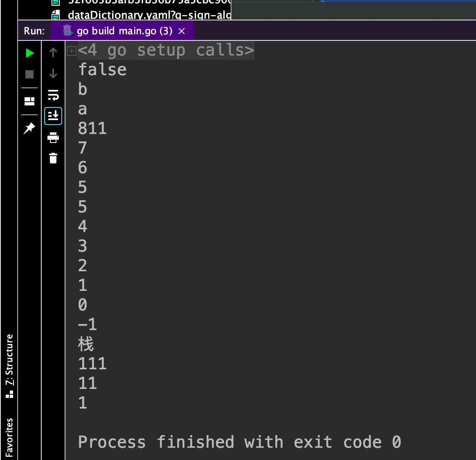Click the 'b' console output line
The width and height of the screenshot is (476, 460).
[83, 89]
